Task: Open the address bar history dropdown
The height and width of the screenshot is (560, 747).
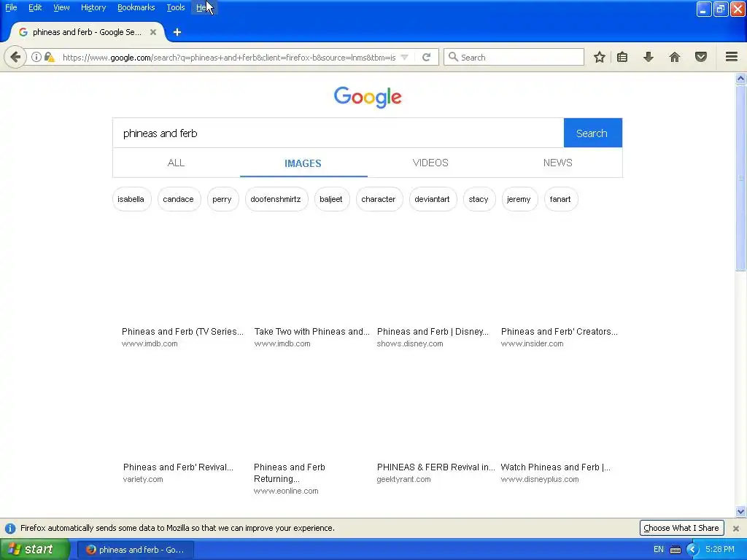Action: 404,57
